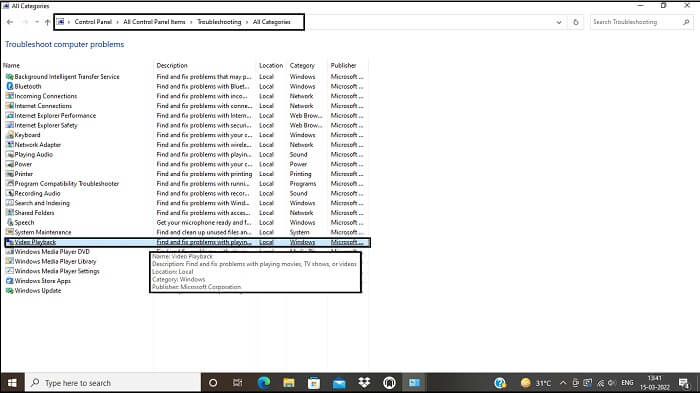This screenshot has width=700, height=393.
Task: Open the Windows Start menu
Action: point(12,383)
